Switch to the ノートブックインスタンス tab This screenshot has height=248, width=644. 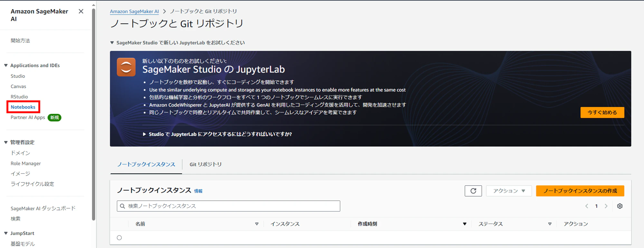pos(146,164)
